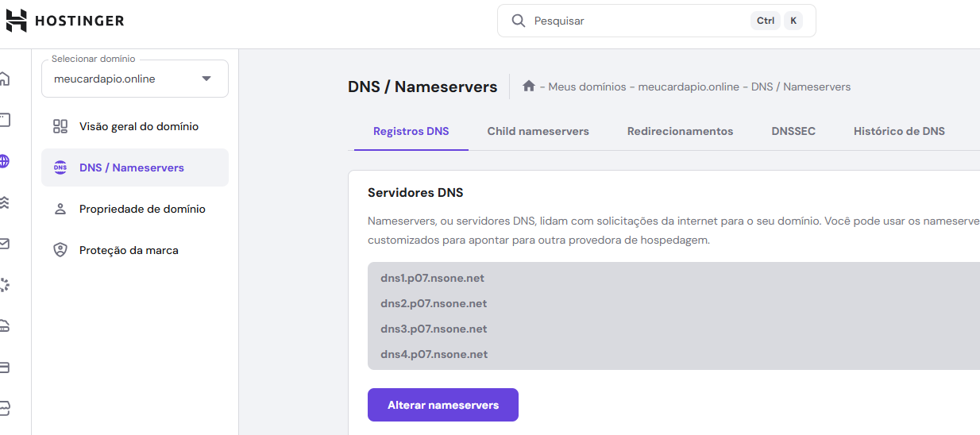Click the breadcrumb home icon
This screenshot has width=980, height=435.
(x=529, y=86)
